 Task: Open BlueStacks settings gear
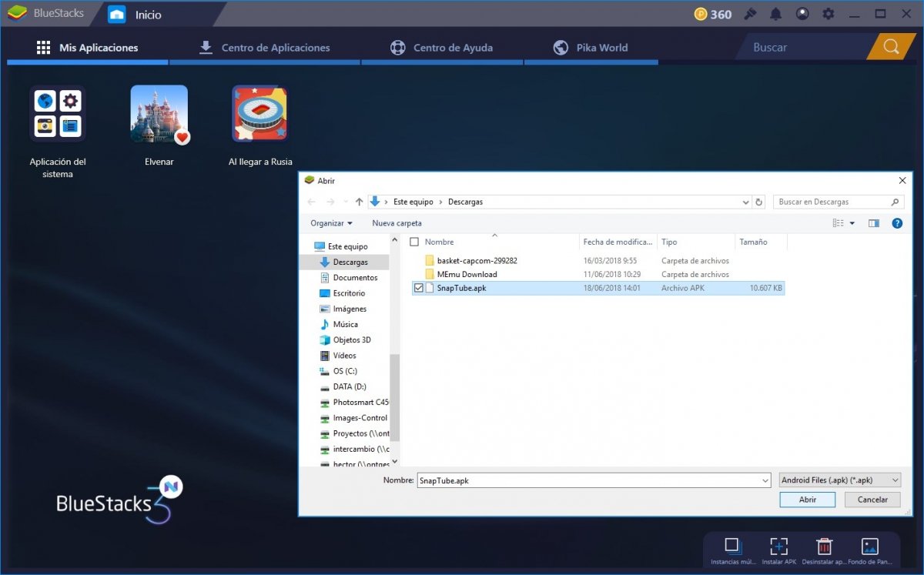click(x=829, y=14)
